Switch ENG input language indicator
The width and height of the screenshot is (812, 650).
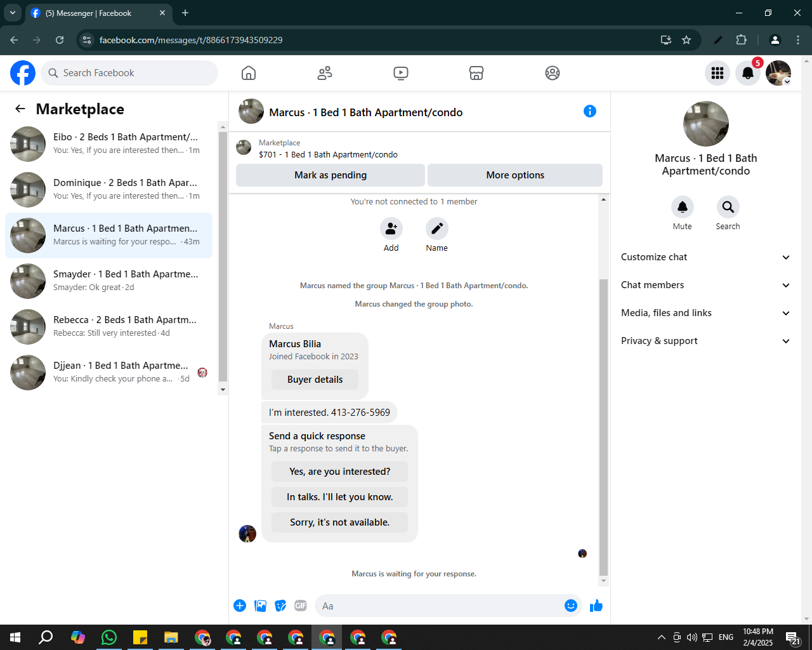click(x=726, y=637)
